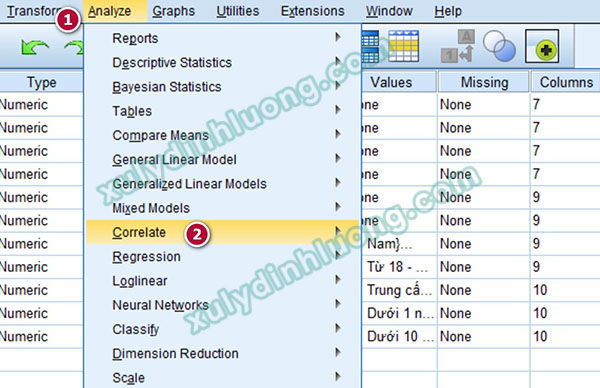
Task: Click the blue table grid toolbar icon
Action: (370, 46)
